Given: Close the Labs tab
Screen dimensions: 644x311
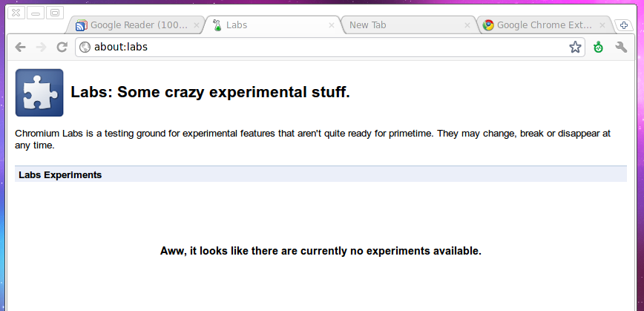Looking at the screenshot, I should tap(332, 25).
